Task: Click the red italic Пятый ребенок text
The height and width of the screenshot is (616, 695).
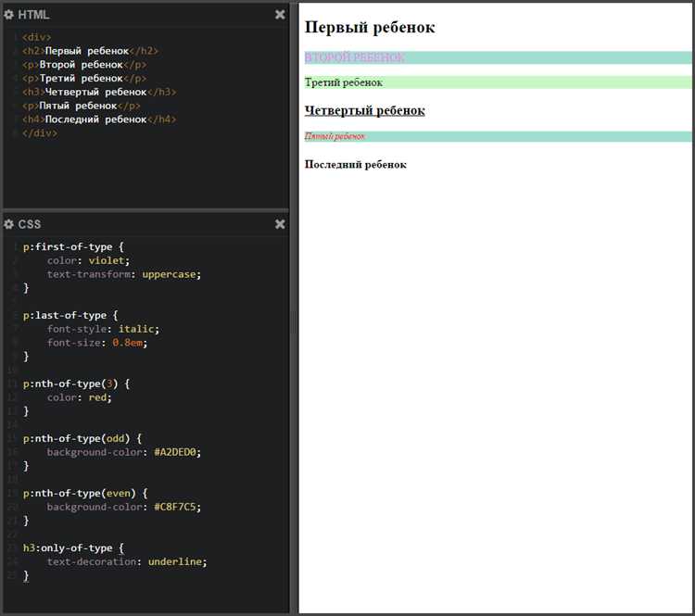Action: 335,136
